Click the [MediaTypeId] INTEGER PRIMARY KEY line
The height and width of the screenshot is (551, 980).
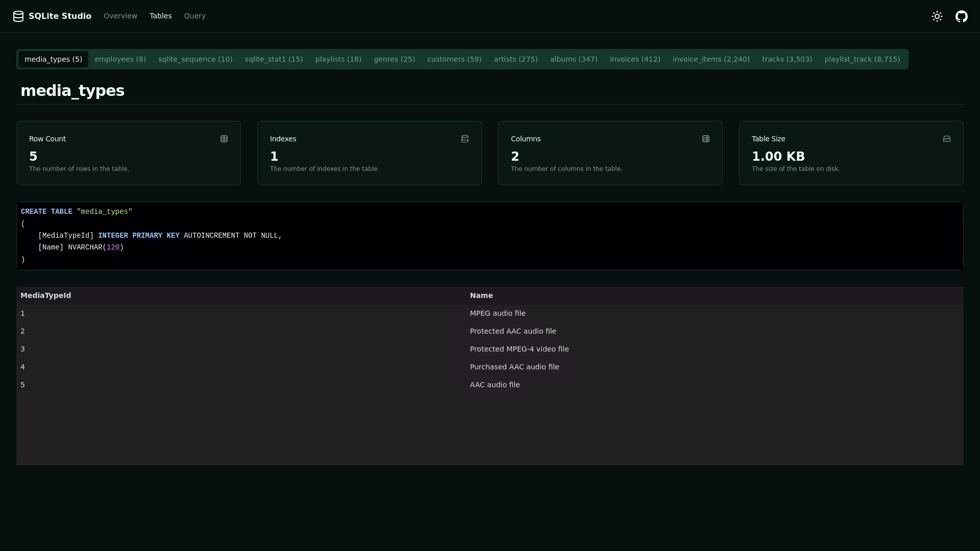tap(160, 236)
